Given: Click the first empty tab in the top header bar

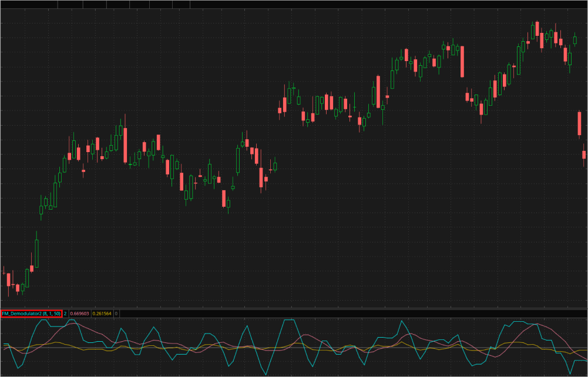Looking at the screenshot, I should [29, 4].
